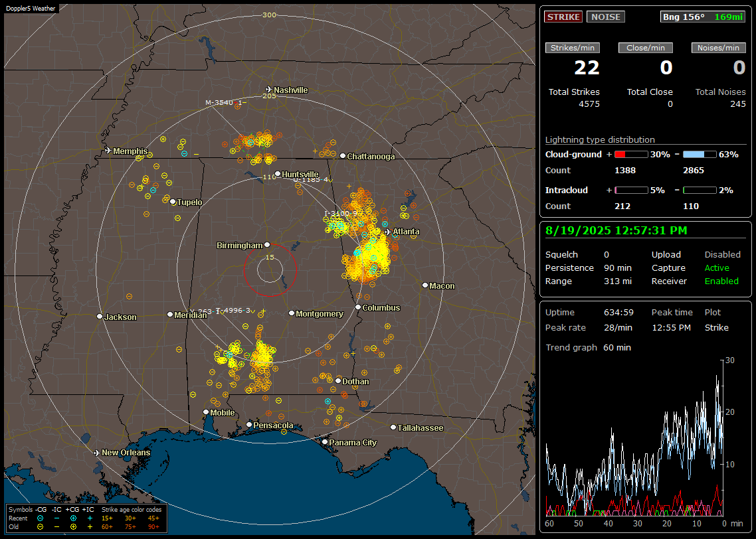Click the negative cloud-ground count 2865
This screenshot has height=539, width=756.
point(694,171)
